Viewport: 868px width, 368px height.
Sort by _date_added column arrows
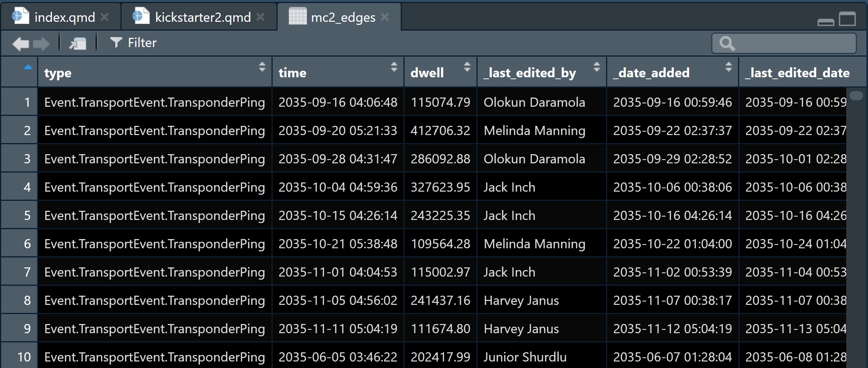pyautogui.click(x=728, y=67)
